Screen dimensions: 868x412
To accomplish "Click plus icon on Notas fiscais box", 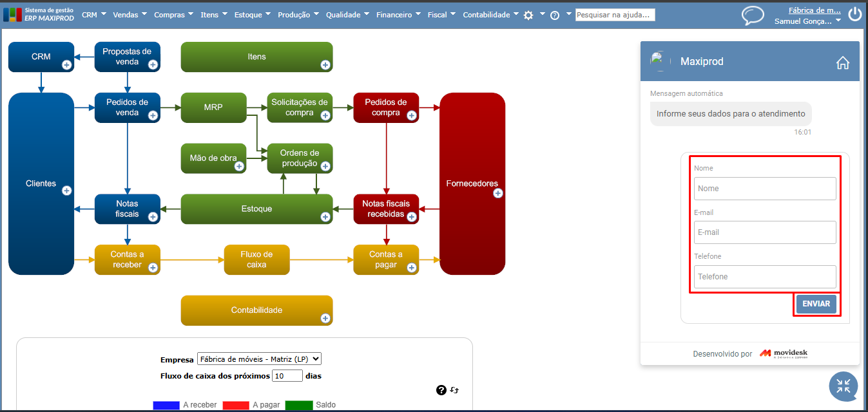I will point(153,217).
